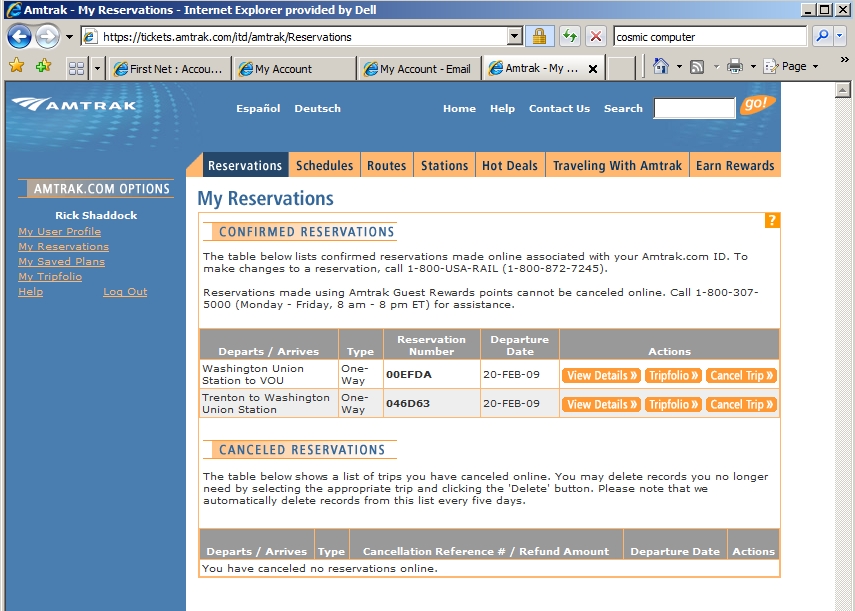The image size is (855, 611).
Task: Cancel Trip for reservation 00EFDA
Action: pos(741,376)
